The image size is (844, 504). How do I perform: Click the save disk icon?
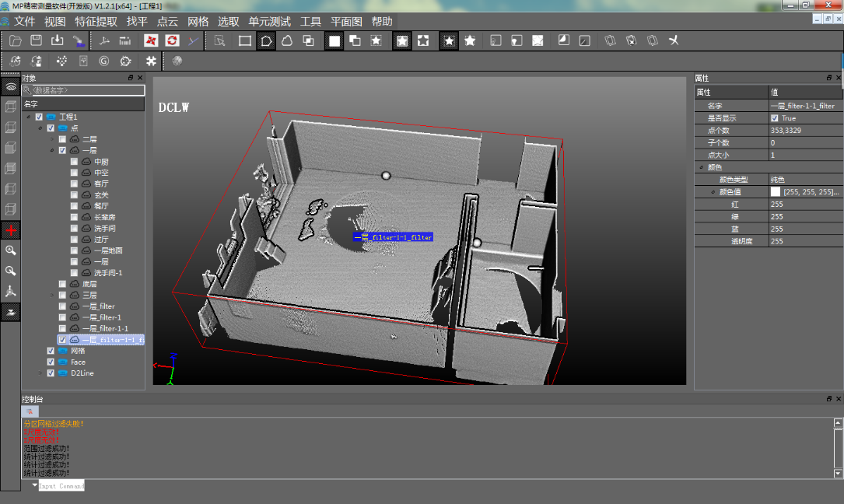(x=36, y=40)
